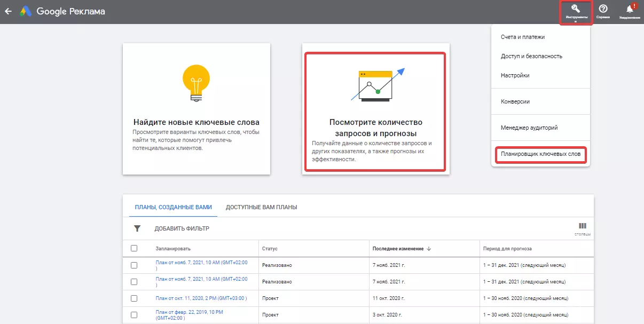The image size is (644, 324).
Task: Click the light bulb illustration
Action: (x=196, y=83)
